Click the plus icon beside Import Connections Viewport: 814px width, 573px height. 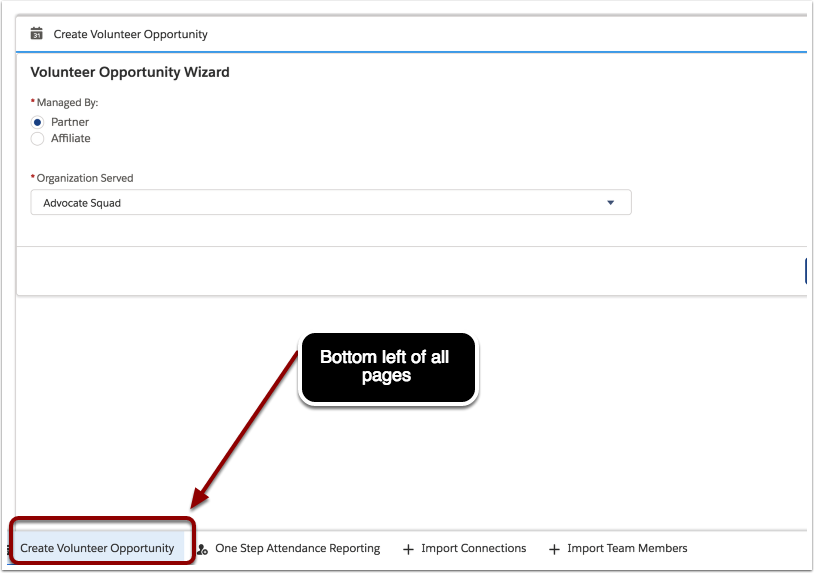409,549
